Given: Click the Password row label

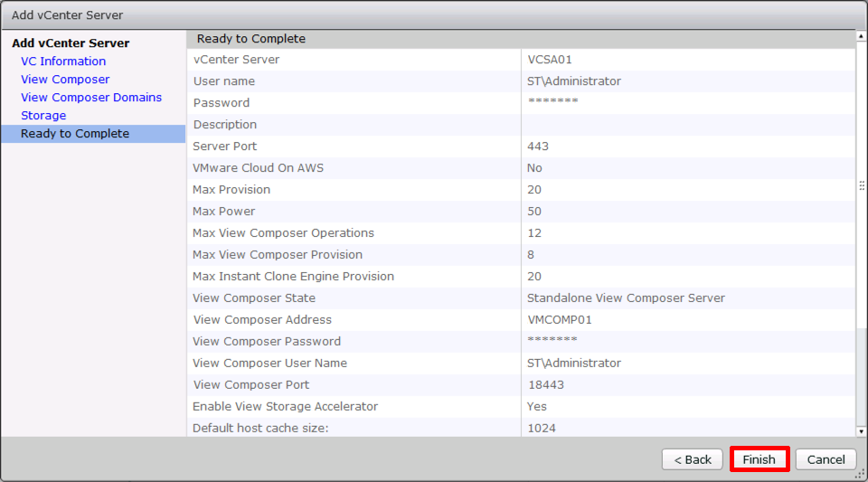Looking at the screenshot, I should (222, 102).
